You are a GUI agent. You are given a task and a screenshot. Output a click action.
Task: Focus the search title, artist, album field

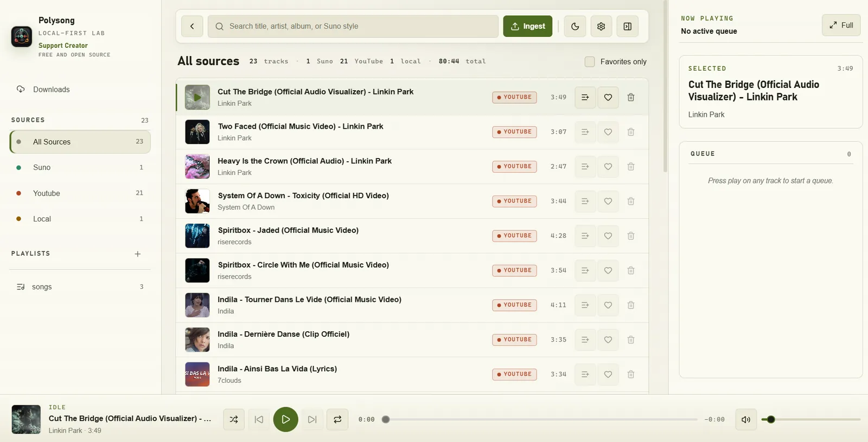[x=353, y=26]
